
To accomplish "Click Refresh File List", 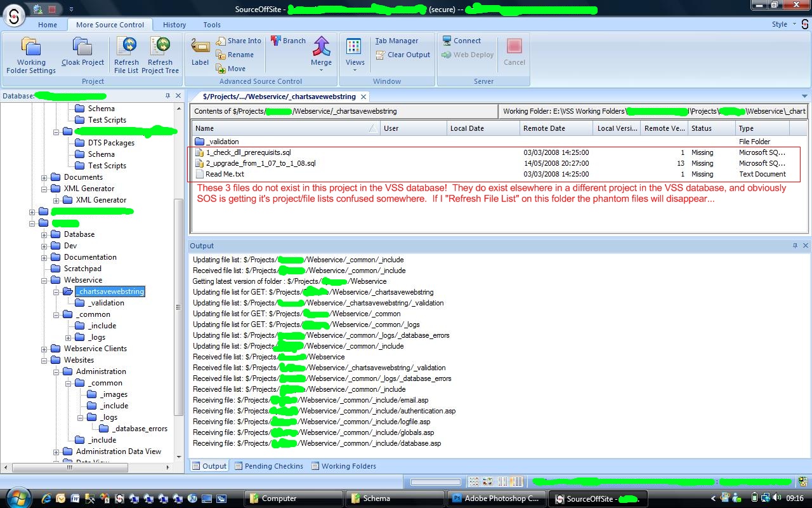I will coord(126,56).
